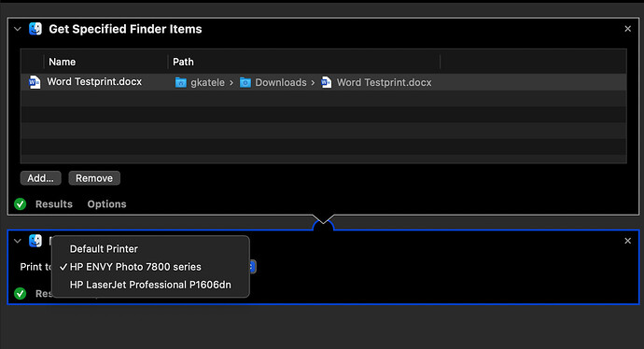Click the green checkmark in the print action

pos(21,294)
